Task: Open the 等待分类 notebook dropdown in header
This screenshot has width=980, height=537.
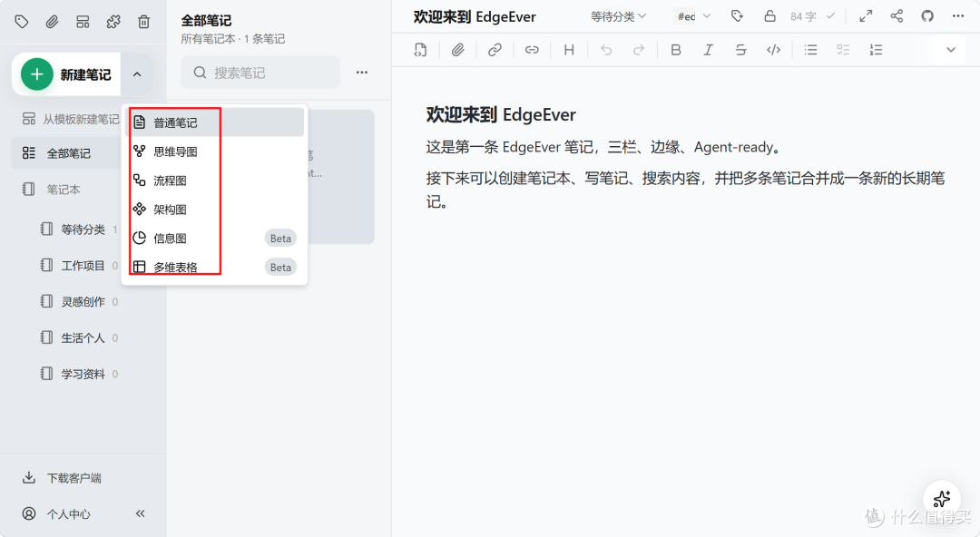Action: [x=618, y=16]
